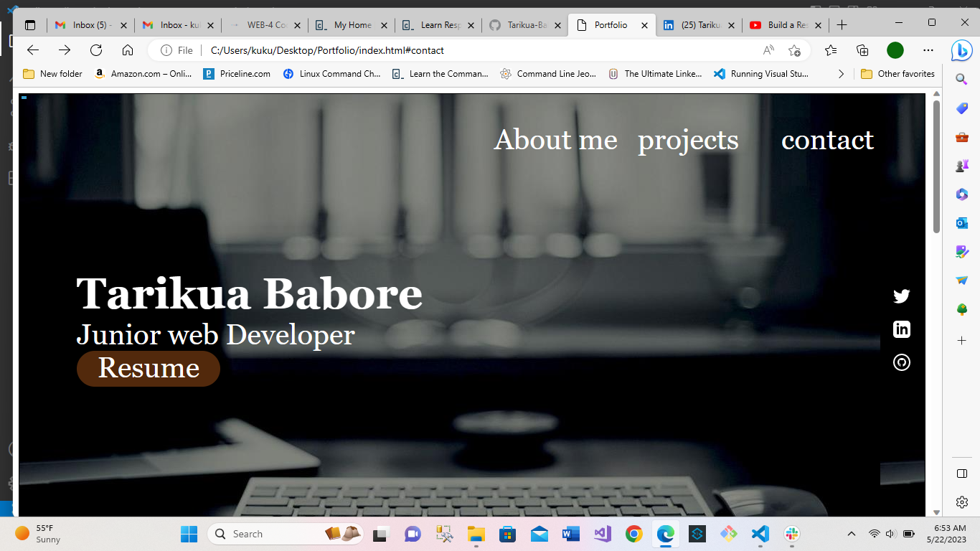Open Collections from the browser toolbar
980x551 pixels.
point(862,50)
